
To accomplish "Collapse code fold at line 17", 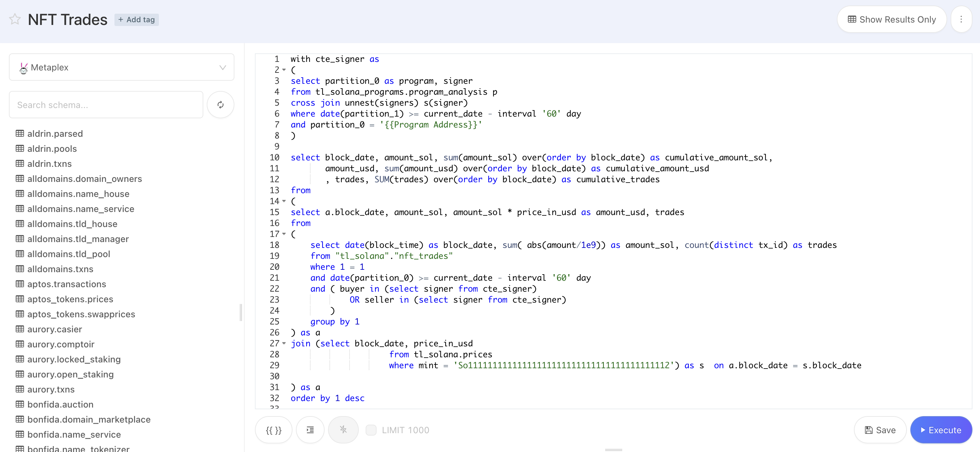I will [284, 234].
